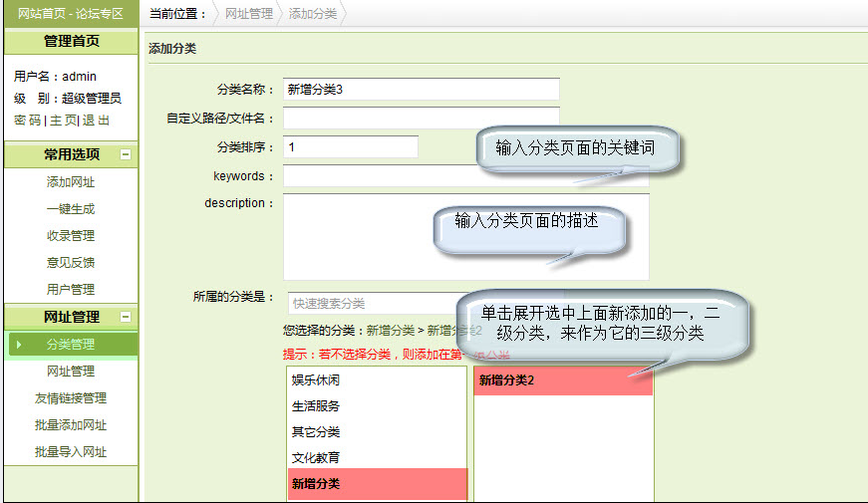
Task: Click the 常用选项 section header
Action: [x=72, y=154]
